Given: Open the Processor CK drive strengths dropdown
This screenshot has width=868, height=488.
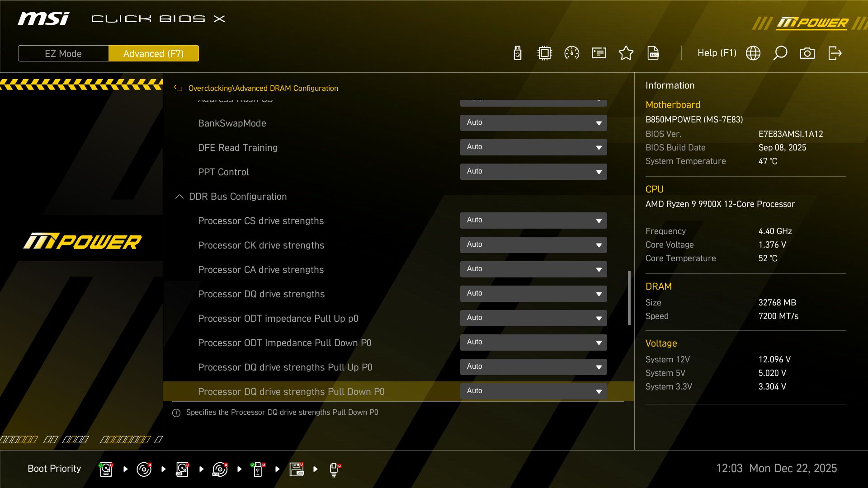Looking at the screenshot, I should coord(533,245).
